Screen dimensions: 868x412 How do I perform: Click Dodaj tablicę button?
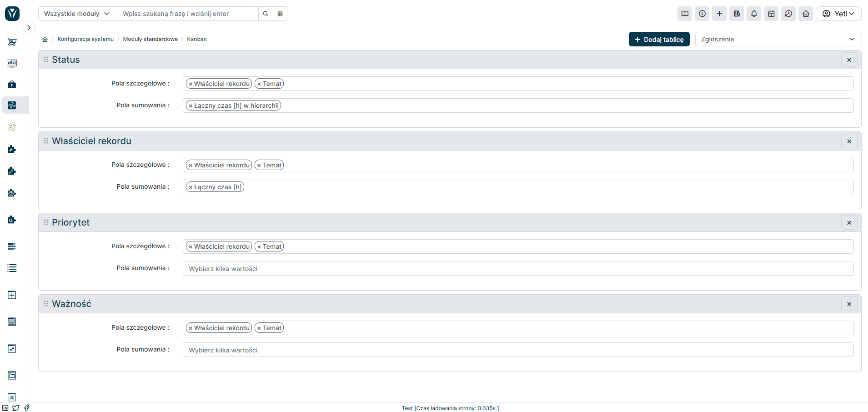659,39
